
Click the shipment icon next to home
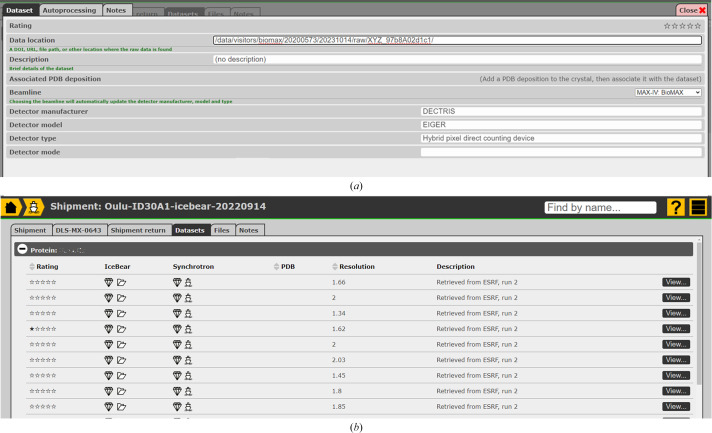click(x=33, y=207)
